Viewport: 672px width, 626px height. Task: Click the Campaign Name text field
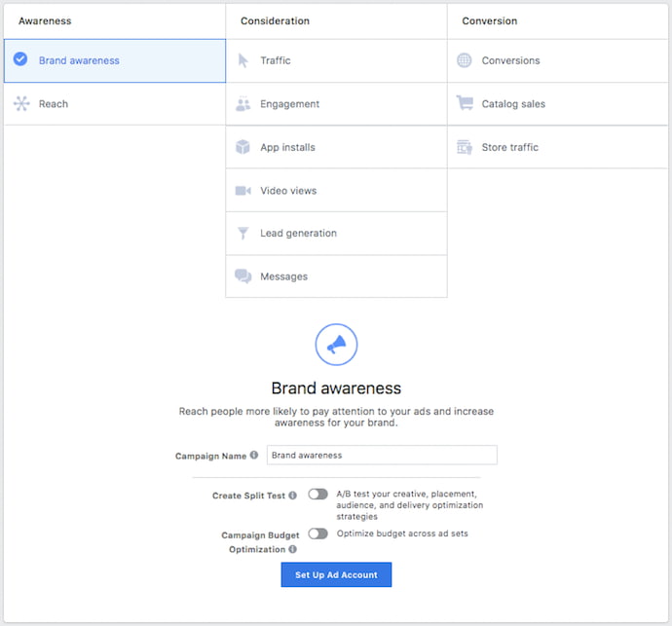pos(382,455)
